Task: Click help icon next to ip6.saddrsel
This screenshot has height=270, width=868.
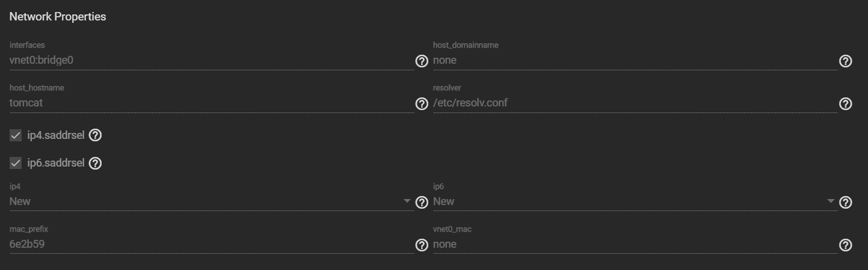Action: [x=95, y=163]
